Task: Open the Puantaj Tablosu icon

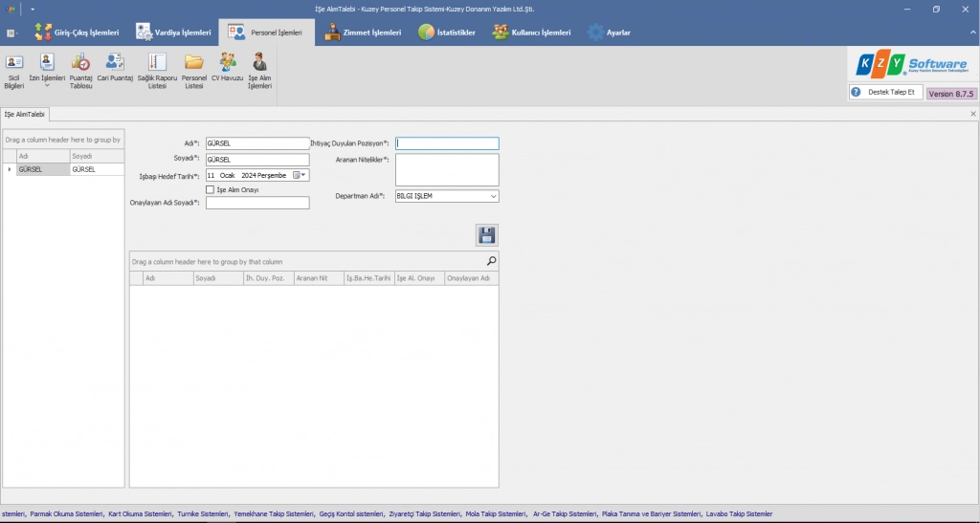Action: (x=81, y=72)
